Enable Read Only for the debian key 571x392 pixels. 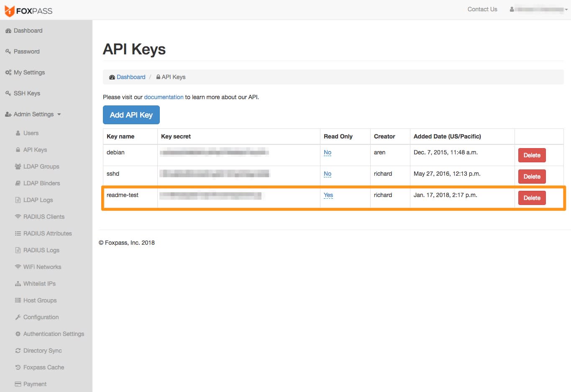tap(327, 152)
